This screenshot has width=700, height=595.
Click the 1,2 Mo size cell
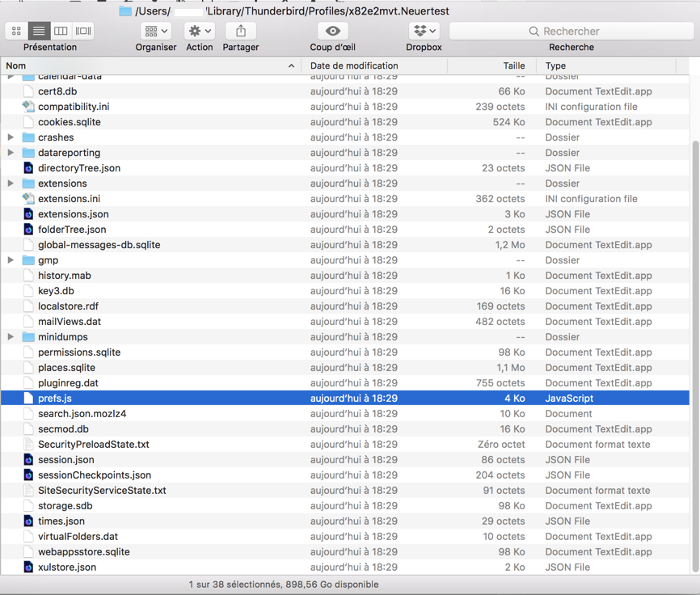tap(510, 245)
